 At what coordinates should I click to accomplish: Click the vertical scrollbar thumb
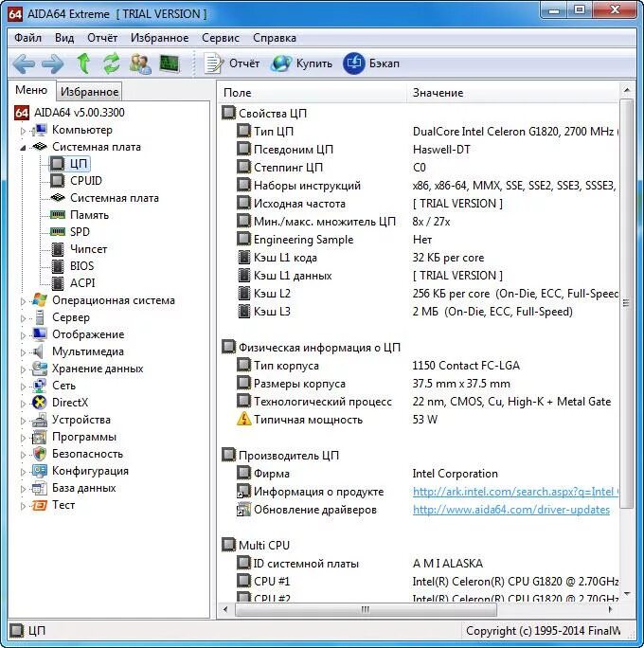click(x=627, y=303)
